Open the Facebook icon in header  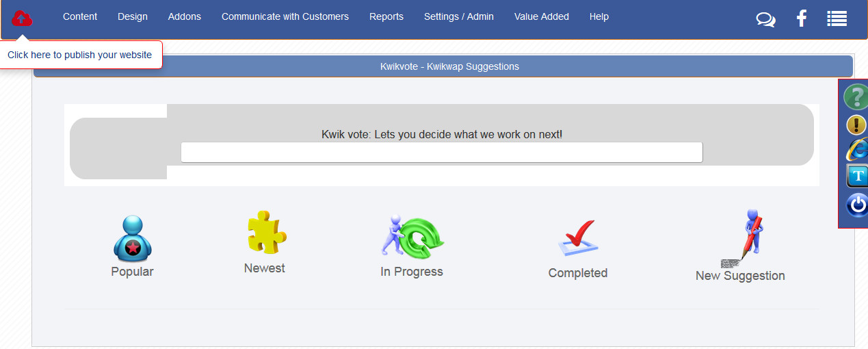point(802,18)
